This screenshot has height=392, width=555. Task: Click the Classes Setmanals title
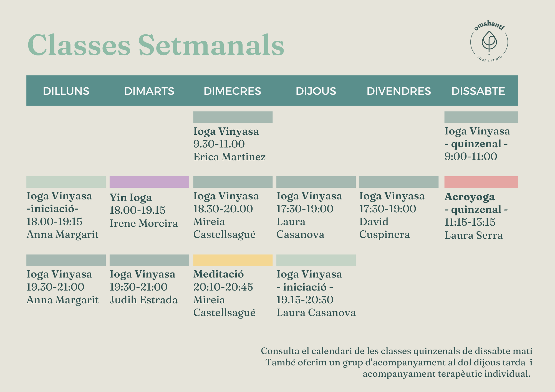click(x=156, y=45)
